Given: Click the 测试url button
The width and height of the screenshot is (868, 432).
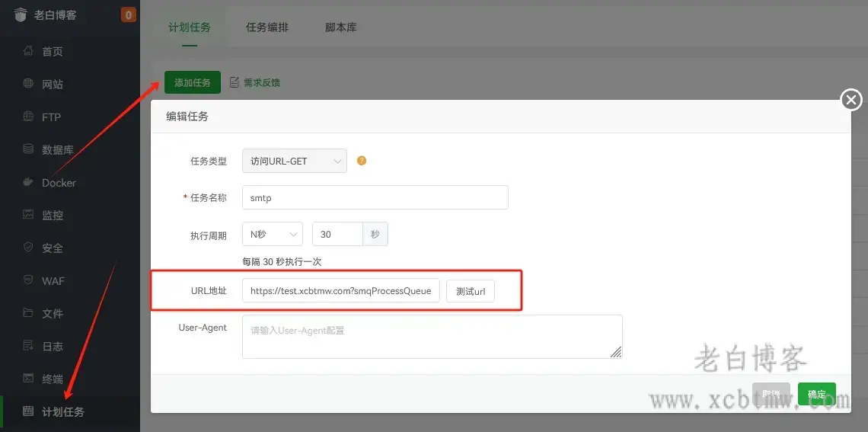Looking at the screenshot, I should tap(471, 291).
